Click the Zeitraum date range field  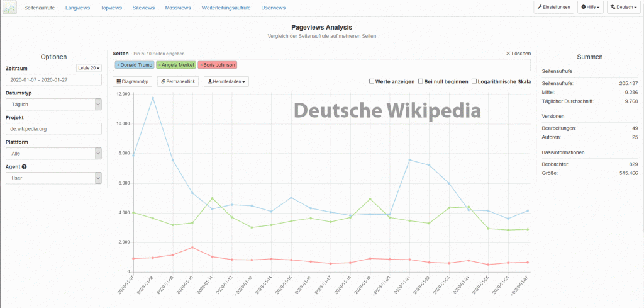pyautogui.click(x=53, y=80)
